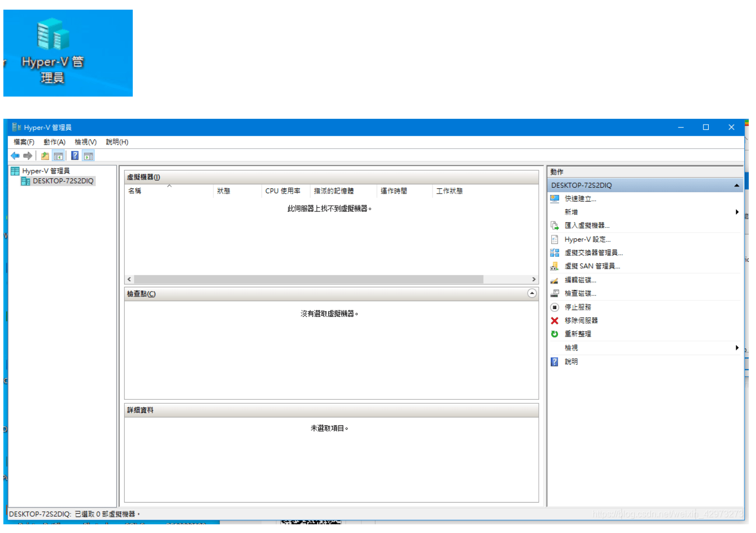Viewport: 756px width, 533px height.
Task: Sort by 名稱 column header
Action: 168,191
